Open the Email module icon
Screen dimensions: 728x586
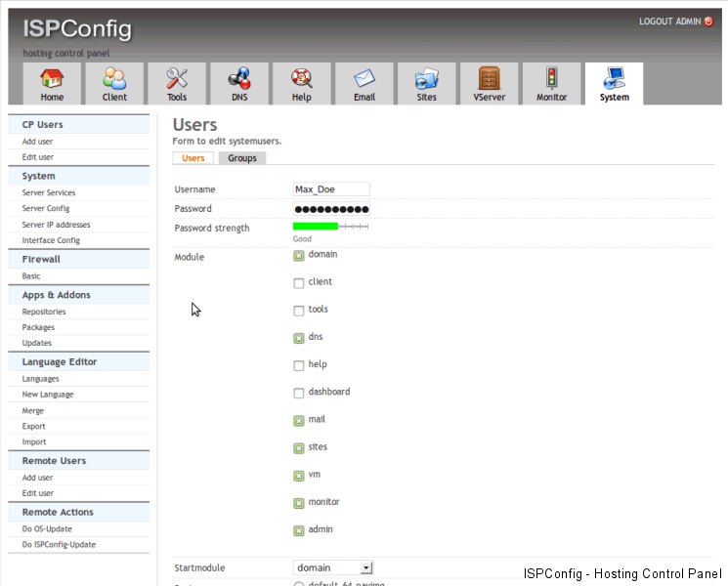(x=364, y=78)
